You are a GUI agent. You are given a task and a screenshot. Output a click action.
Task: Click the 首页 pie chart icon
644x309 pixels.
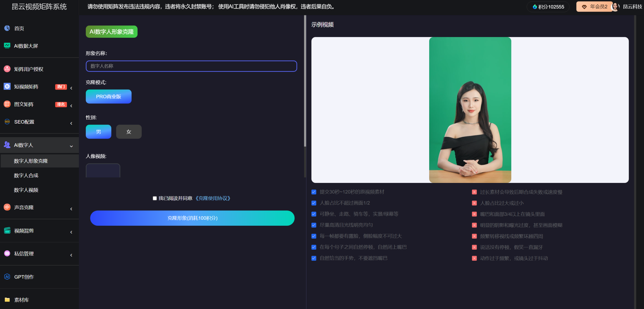tap(7, 28)
